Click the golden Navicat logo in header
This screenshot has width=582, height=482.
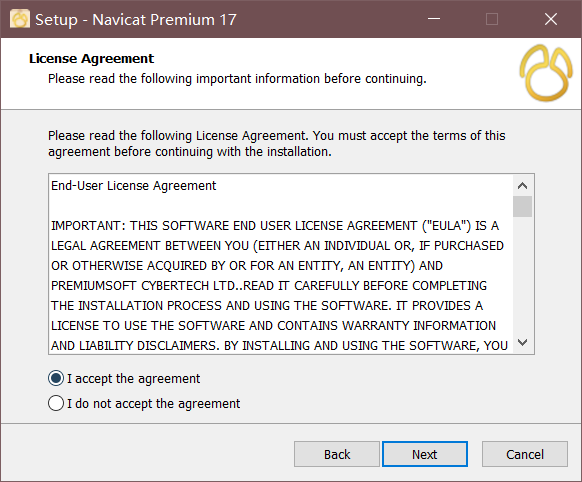coord(546,73)
